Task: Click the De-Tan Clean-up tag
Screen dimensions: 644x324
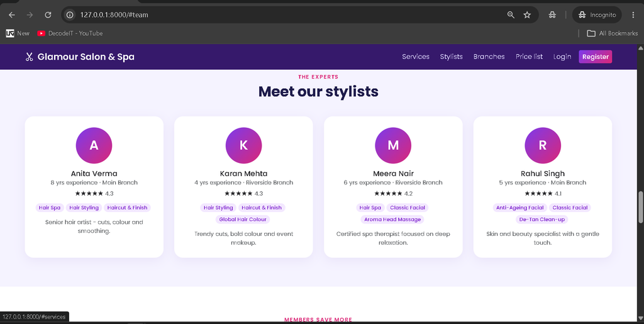Action: tap(541, 220)
